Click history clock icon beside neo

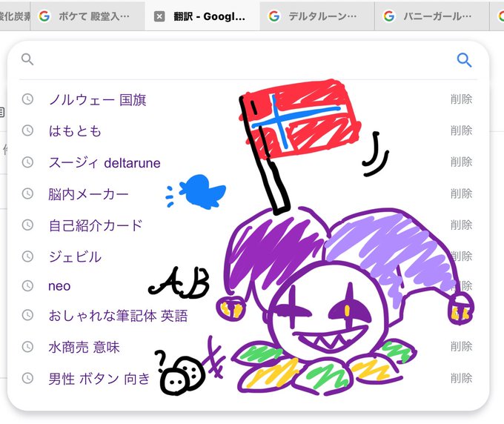[x=27, y=285]
